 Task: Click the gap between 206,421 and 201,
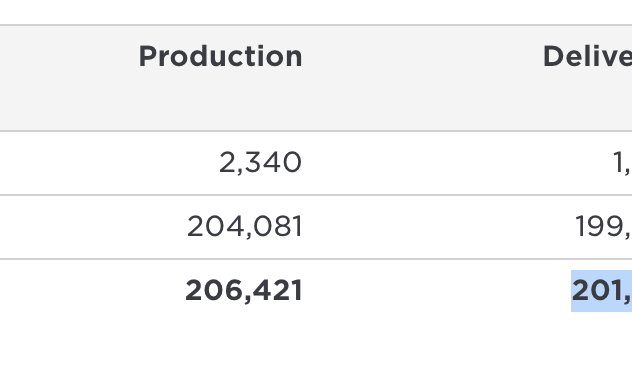click(x=437, y=291)
